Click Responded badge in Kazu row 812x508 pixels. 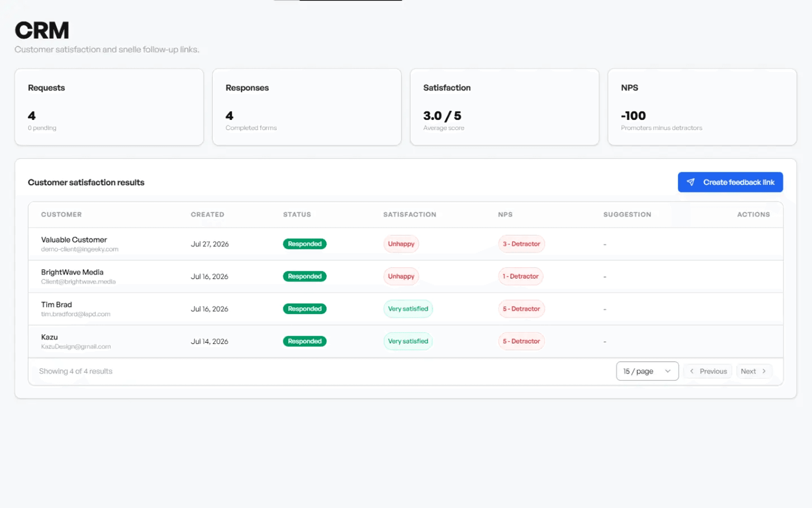pos(304,341)
